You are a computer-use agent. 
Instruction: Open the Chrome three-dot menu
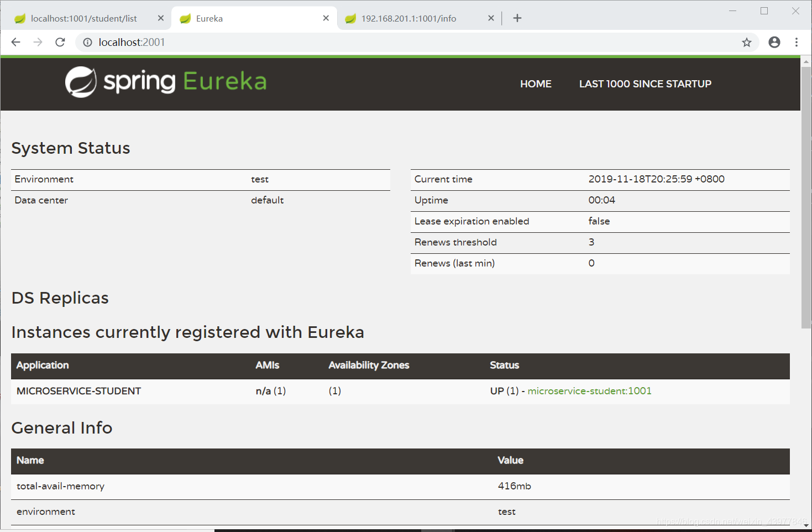pyautogui.click(x=797, y=42)
